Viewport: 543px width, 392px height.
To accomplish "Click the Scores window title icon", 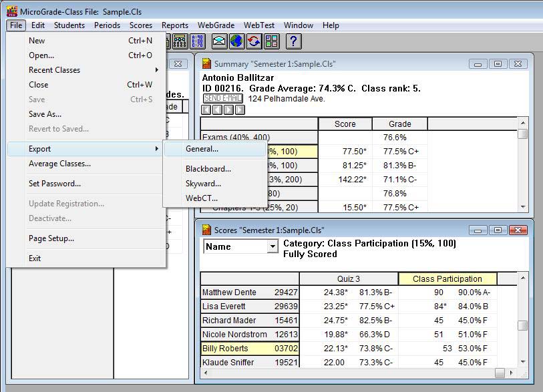I will tap(207, 230).
